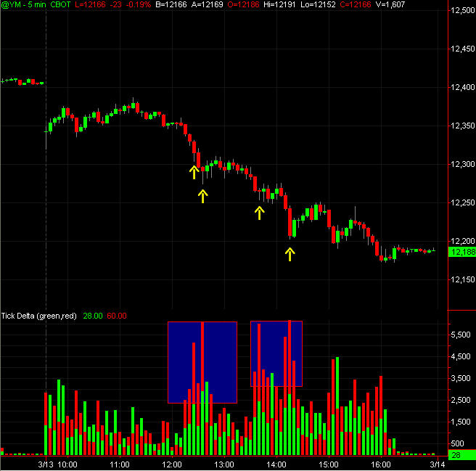Image resolution: width=476 pixels, height=471 pixels.
Task: Select the B=12166 bid value
Action: (171, 4)
